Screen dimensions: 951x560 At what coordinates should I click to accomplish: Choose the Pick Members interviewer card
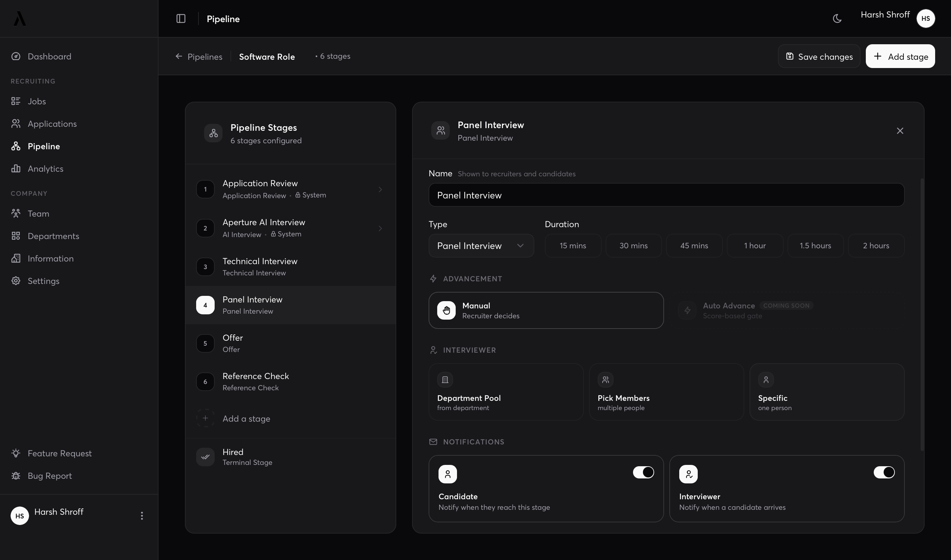point(666,392)
